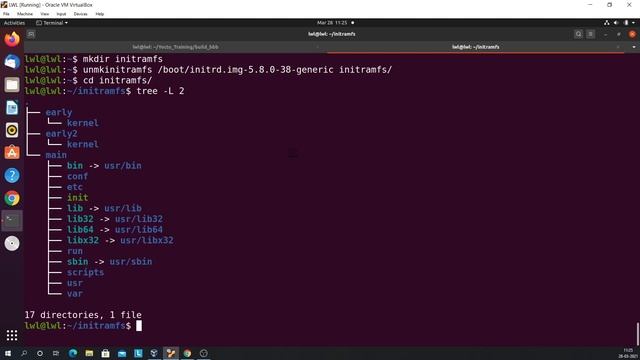640x360 pixels.
Task: Select the Terminal icon in dock
Action: (12, 220)
